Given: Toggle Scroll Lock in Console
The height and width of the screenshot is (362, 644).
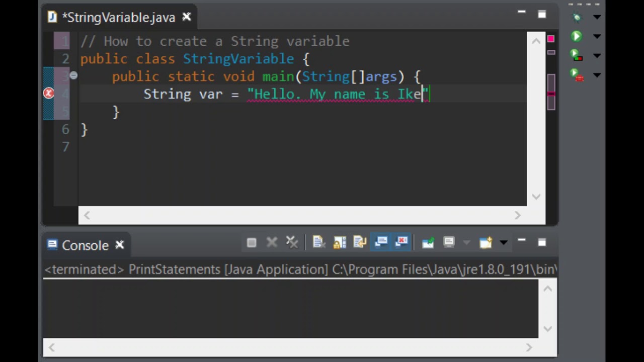Looking at the screenshot, I should (340, 243).
